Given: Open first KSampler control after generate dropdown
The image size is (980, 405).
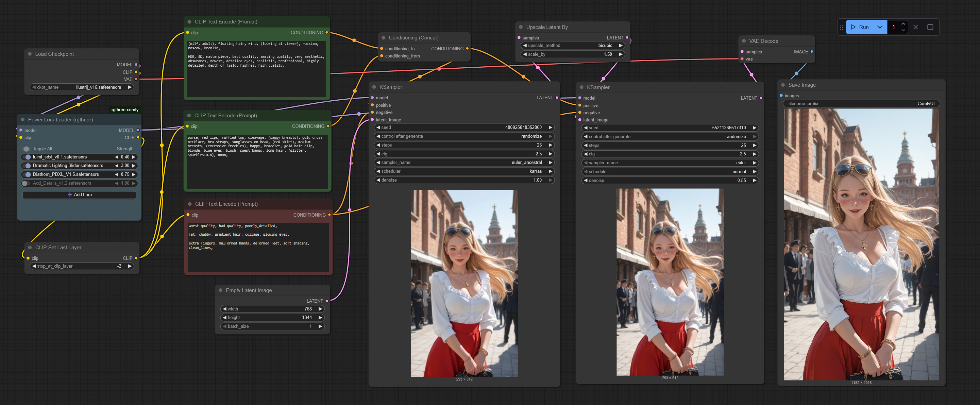Looking at the screenshot, I should 464,136.
